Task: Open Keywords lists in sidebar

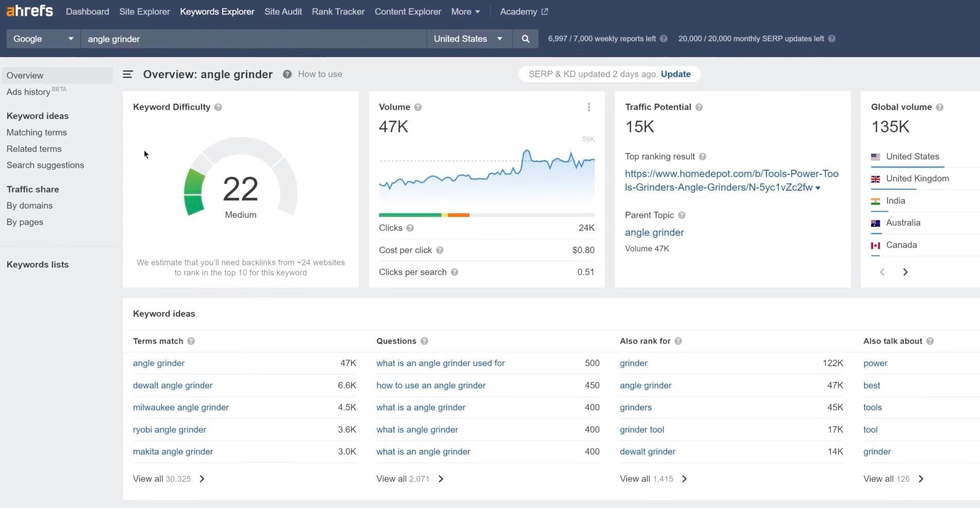Action: 38,264
